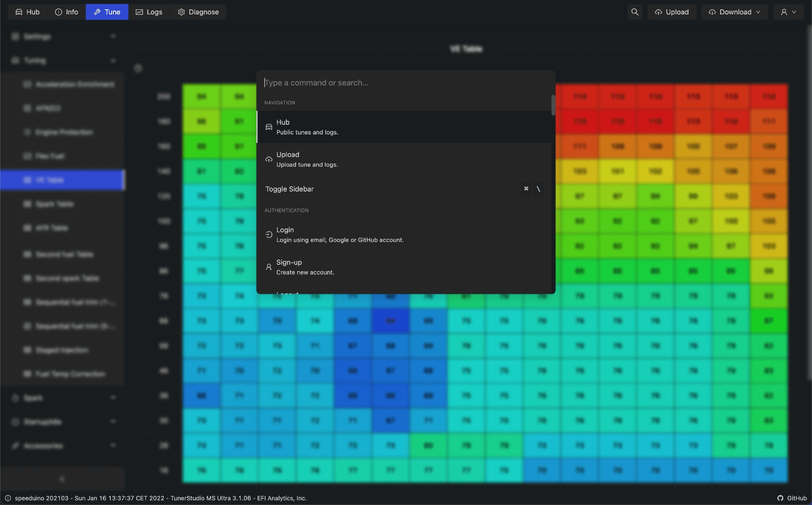Open Spark Table in the sidebar
Image resolution: width=812 pixels, height=505 pixels.
click(63, 204)
